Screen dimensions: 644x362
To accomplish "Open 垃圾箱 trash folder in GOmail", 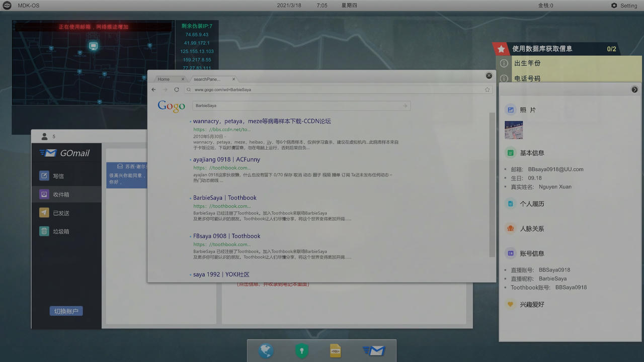I will 66,231.
